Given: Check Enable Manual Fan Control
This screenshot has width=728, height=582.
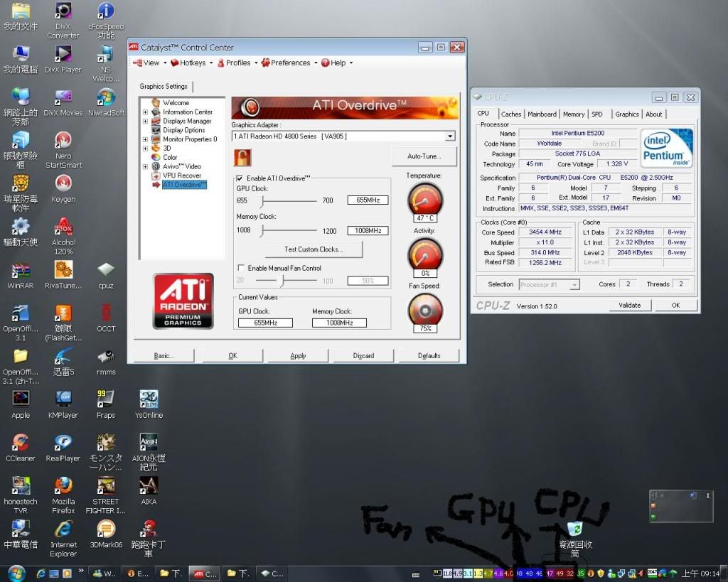Looking at the screenshot, I should tap(241, 268).
